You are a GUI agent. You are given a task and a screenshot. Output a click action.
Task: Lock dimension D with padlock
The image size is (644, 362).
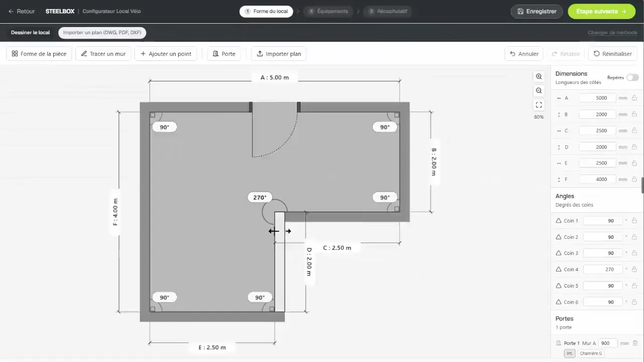[634, 147]
